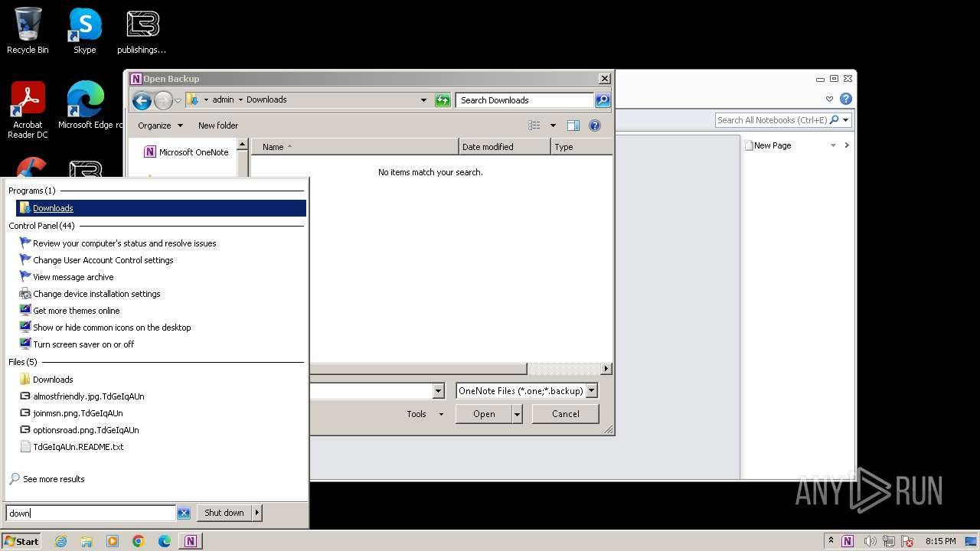Image resolution: width=980 pixels, height=551 pixels.
Task: Open optionsroad.png.TdGeIqAUn file
Action: point(86,430)
